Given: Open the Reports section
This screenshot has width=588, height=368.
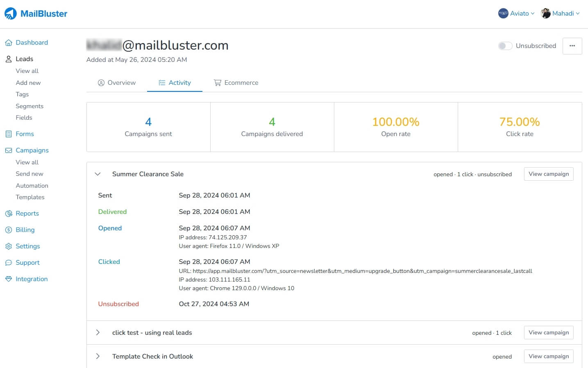Looking at the screenshot, I should tap(27, 213).
